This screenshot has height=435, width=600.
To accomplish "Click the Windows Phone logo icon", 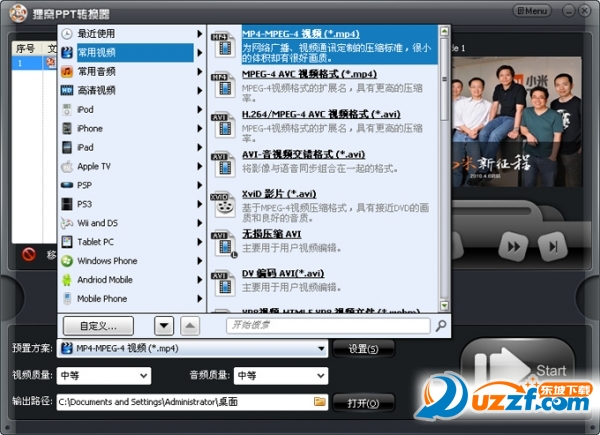I will click(x=67, y=261).
